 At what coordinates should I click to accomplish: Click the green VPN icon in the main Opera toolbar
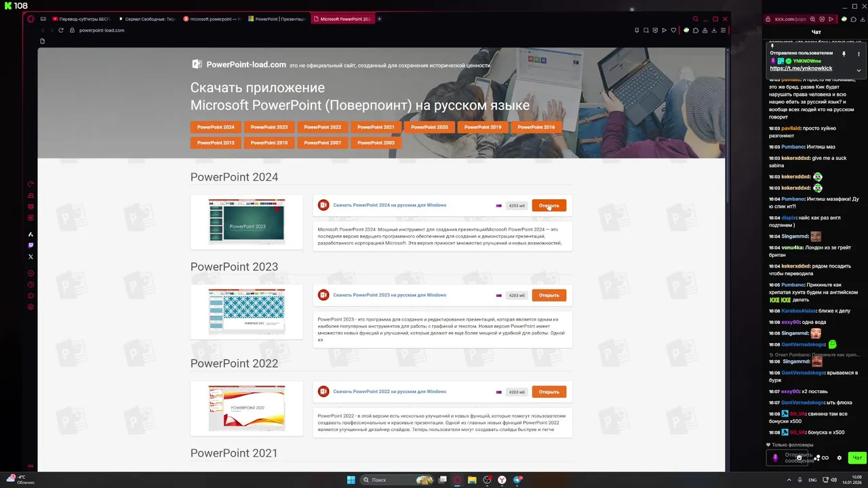coord(686,30)
